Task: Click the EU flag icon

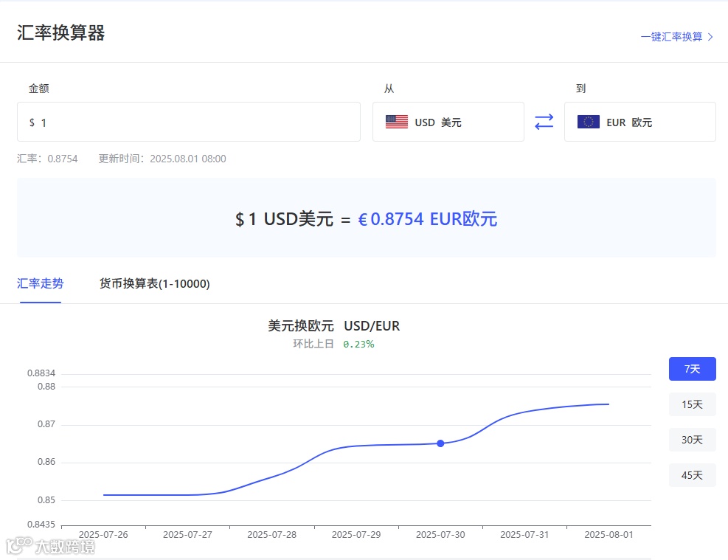Action: pyautogui.click(x=589, y=122)
